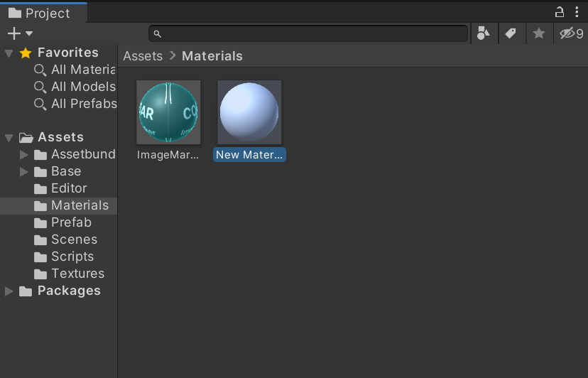The height and width of the screenshot is (378, 588).
Task: Click the Prefab folder icon
Action: (x=40, y=223)
